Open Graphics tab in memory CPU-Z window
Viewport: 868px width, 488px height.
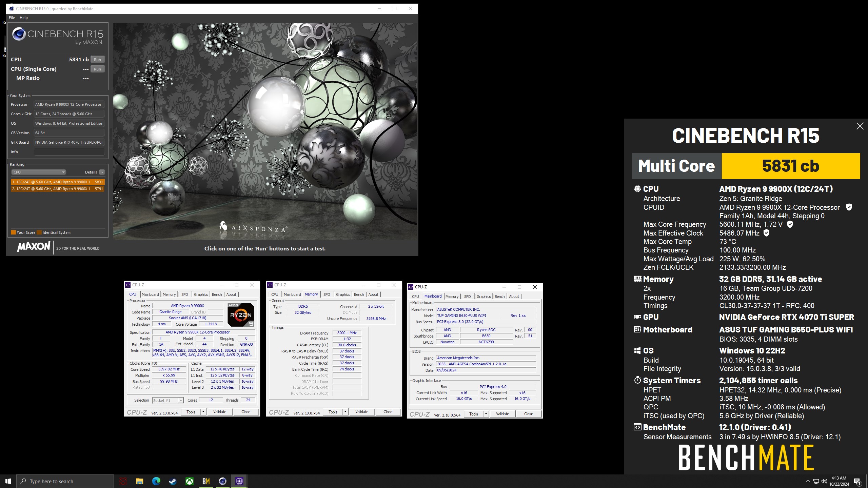(x=343, y=294)
